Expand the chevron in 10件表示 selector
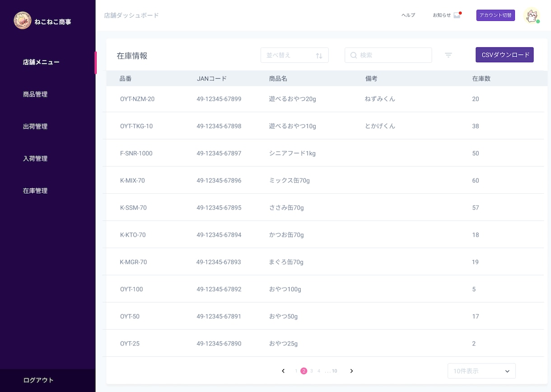The height and width of the screenshot is (392, 551). point(507,371)
